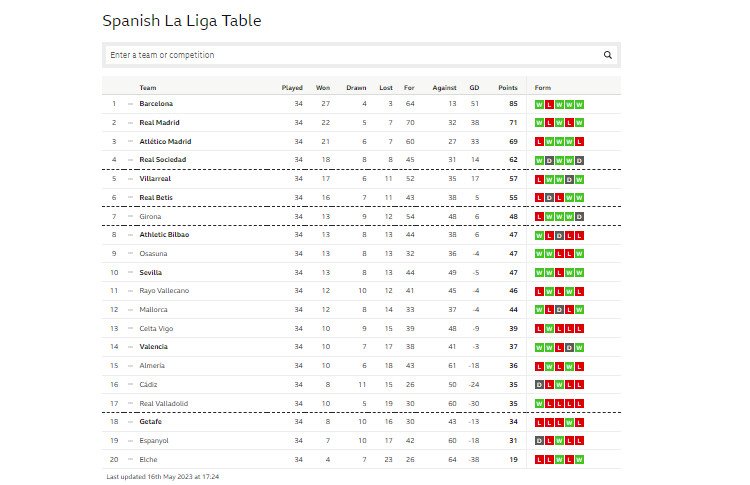Click Atlético Madrid's first loss form badge
Screen dimensions: 750x485
(539, 142)
